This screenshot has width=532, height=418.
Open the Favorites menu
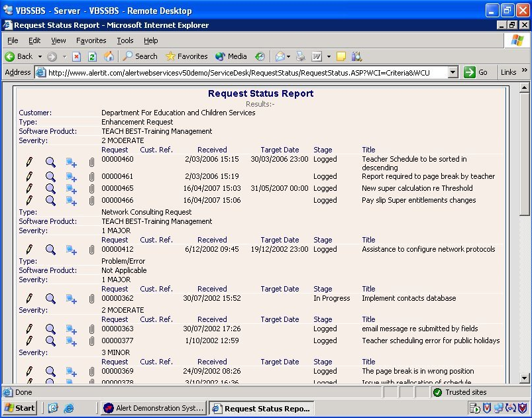91,40
